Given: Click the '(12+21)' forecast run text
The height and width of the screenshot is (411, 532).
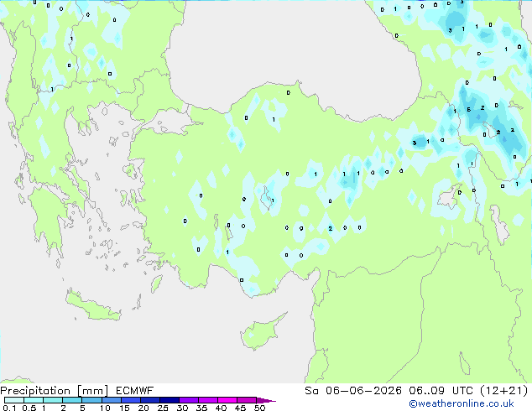Looking at the screenshot, I should click(x=503, y=391).
